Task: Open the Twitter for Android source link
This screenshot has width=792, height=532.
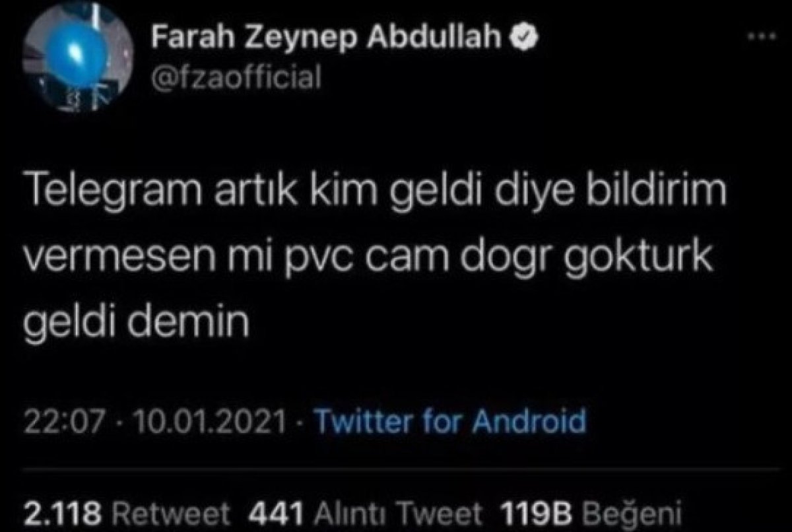Action: (449, 420)
